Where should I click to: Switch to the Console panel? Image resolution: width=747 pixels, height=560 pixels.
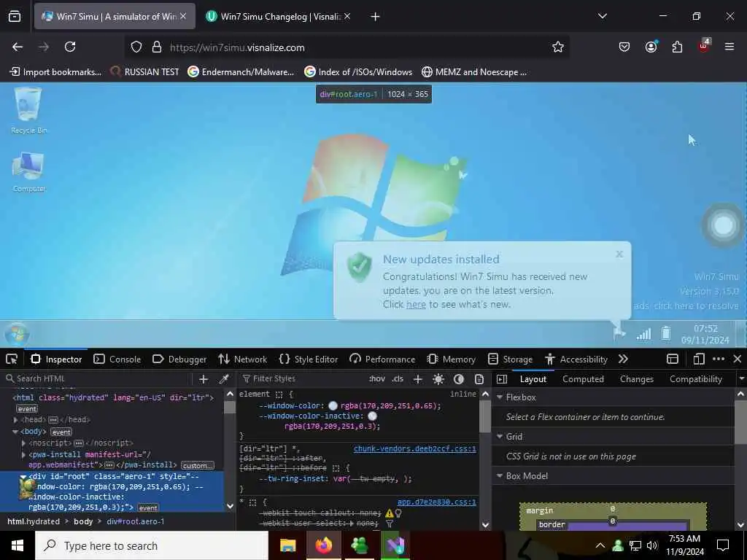click(x=117, y=359)
